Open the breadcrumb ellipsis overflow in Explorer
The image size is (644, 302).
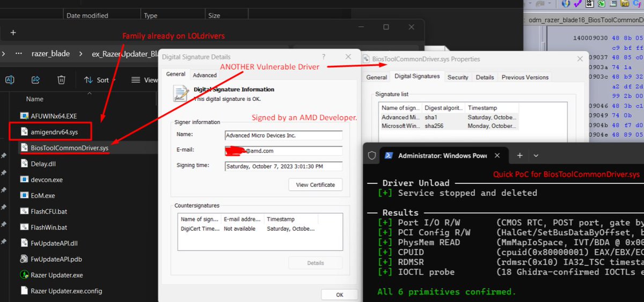click(x=19, y=54)
